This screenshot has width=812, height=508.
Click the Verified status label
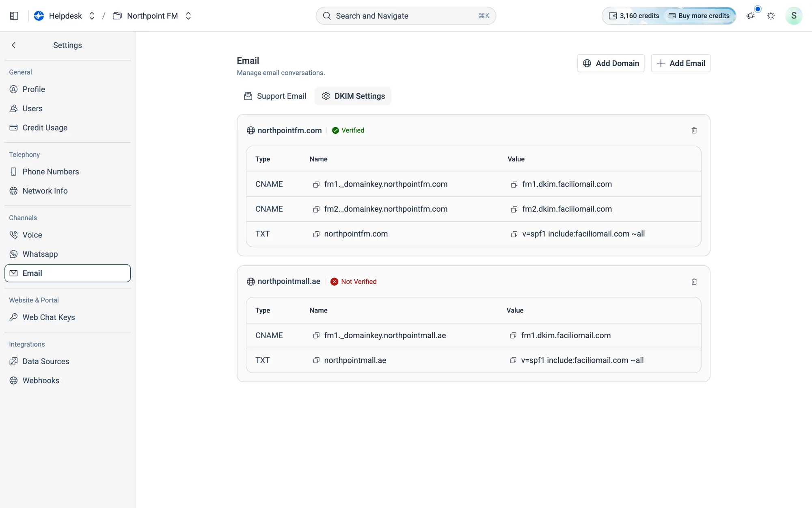(x=352, y=130)
